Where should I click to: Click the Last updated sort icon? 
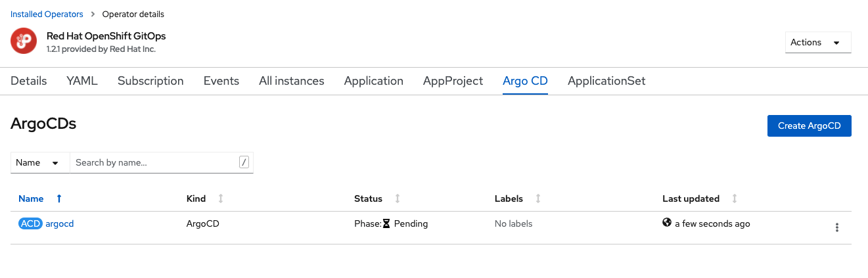[x=735, y=198]
